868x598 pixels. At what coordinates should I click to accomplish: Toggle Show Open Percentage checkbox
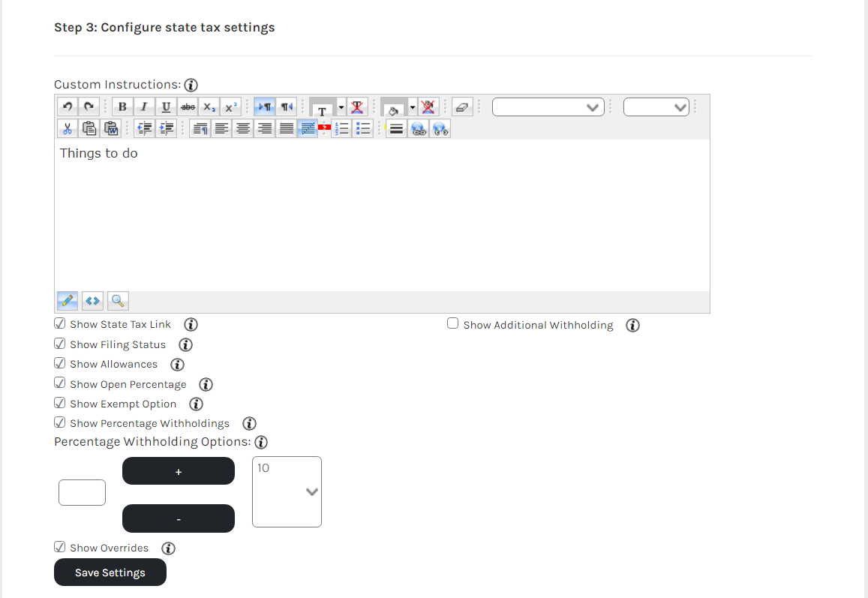pos(60,383)
